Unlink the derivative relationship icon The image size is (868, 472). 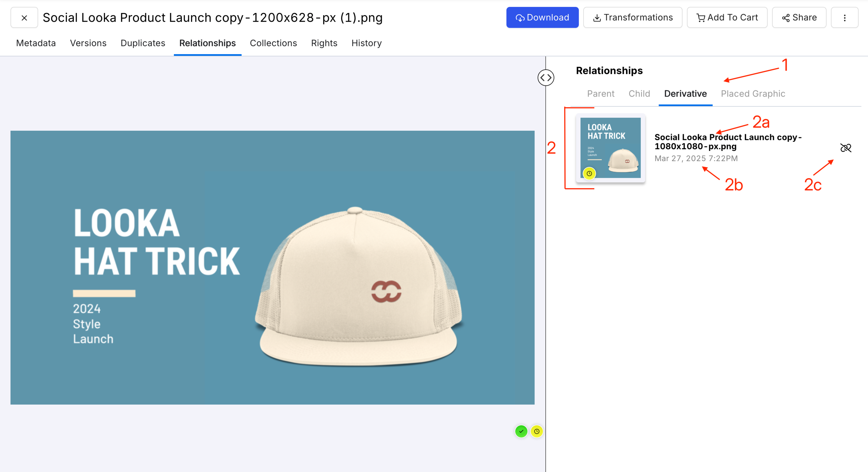tap(845, 148)
